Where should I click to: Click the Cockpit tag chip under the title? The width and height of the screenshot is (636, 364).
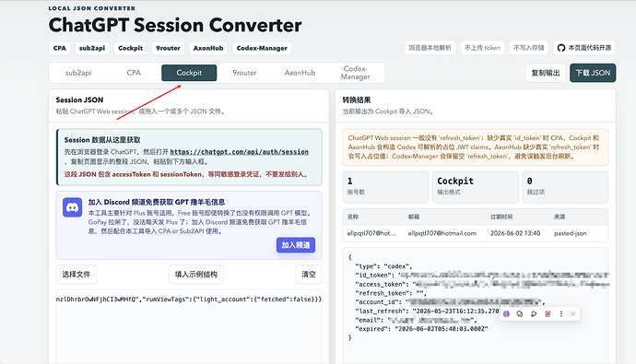click(x=130, y=48)
